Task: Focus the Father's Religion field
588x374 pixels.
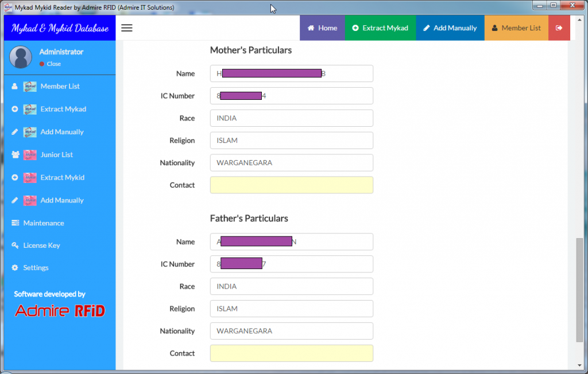Action: coord(291,309)
